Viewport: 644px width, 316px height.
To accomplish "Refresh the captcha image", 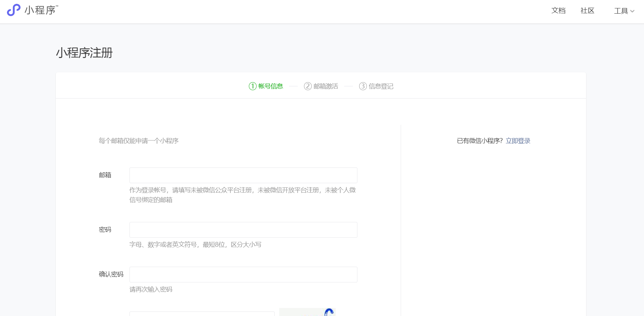I will pyautogui.click(x=307, y=312).
